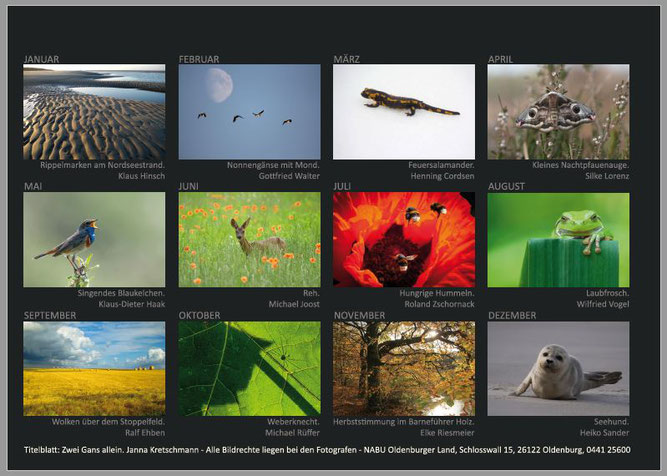The height and width of the screenshot is (476, 667).
Task: Open the January sand ripples photo
Action: point(94,112)
